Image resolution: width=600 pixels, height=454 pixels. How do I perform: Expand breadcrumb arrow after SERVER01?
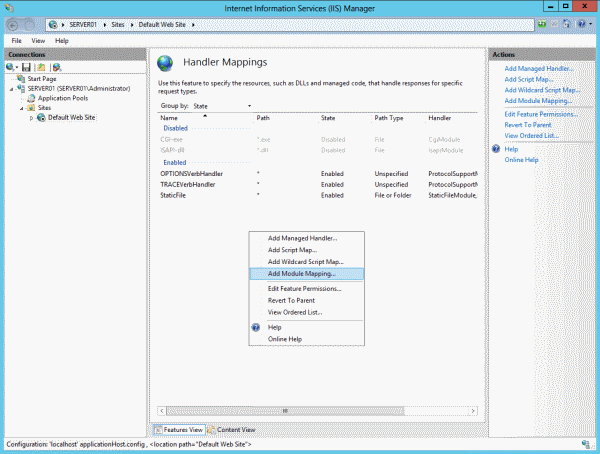click(x=104, y=25)
